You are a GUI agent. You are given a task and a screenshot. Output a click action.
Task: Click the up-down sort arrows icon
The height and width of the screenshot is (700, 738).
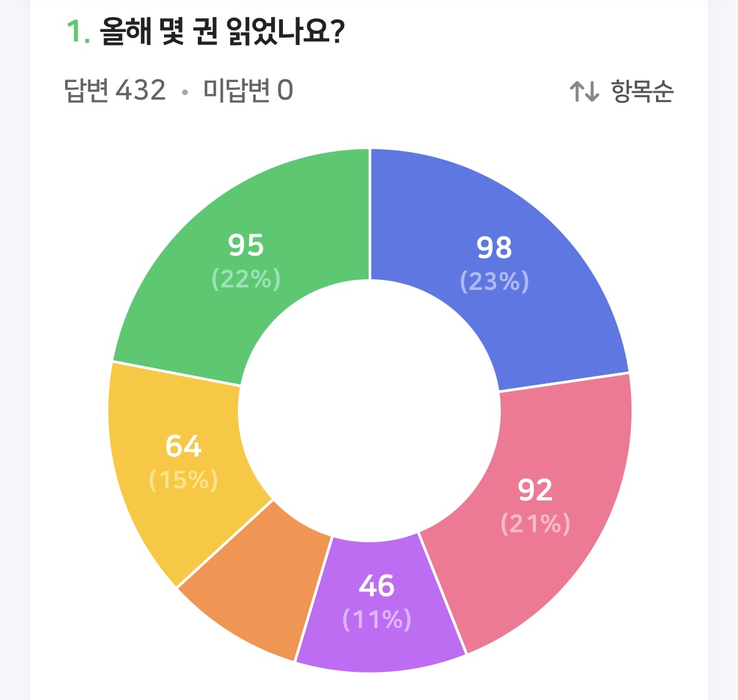tap(584, 91)
